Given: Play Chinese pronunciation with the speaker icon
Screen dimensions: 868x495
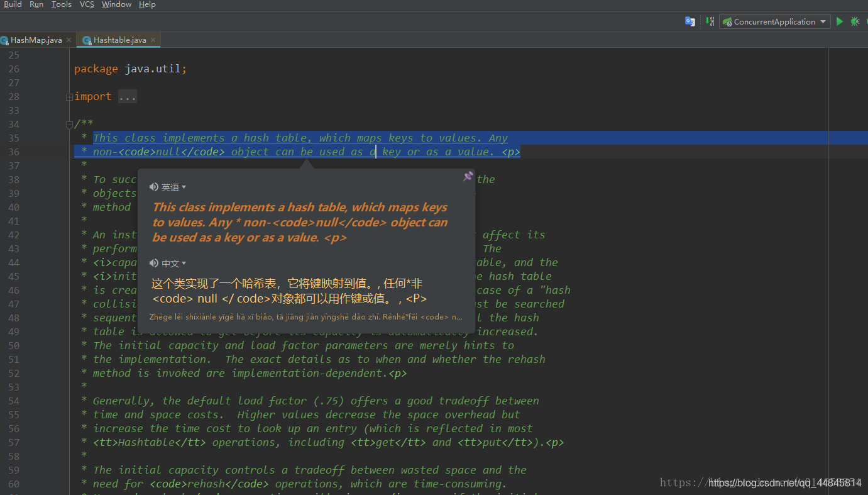Looking at the screenshot, I should [154, 263].
